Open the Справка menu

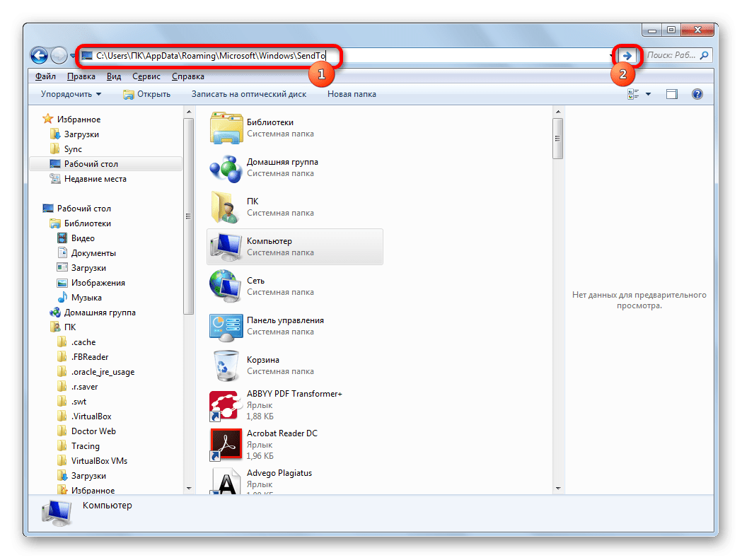pos(188,76)
